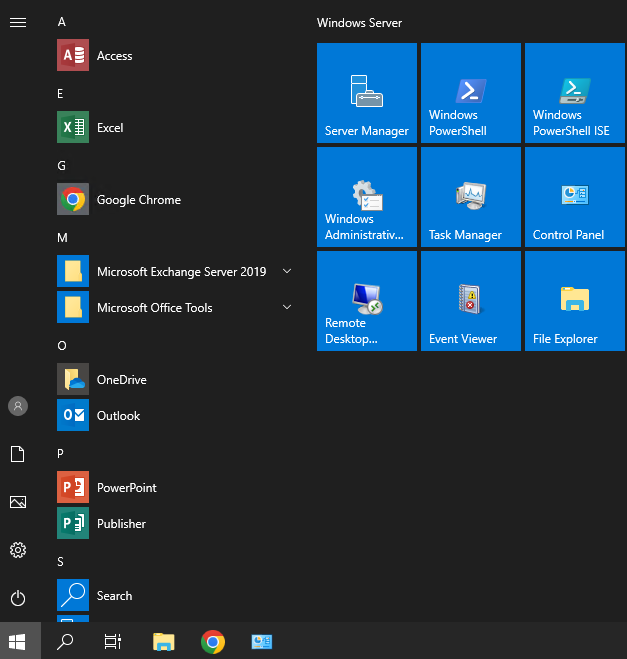Jump using the letter A header
The width and height of the screenshot is (627, 659).
pos(62,22)
